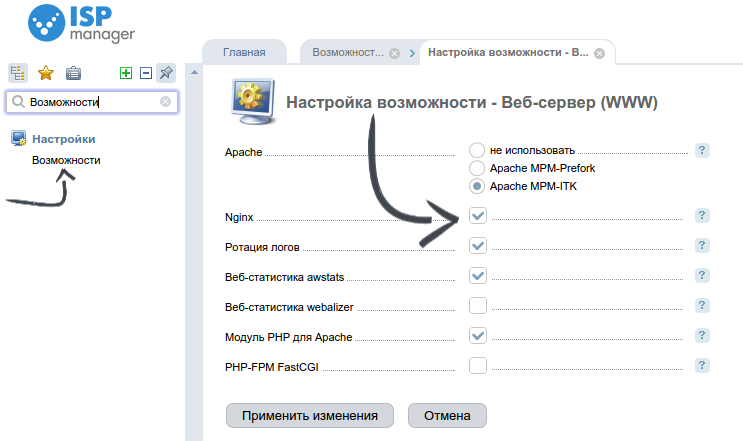Expand all with the green plus icon
743x441 pixels.
click(x=126, y=73)
